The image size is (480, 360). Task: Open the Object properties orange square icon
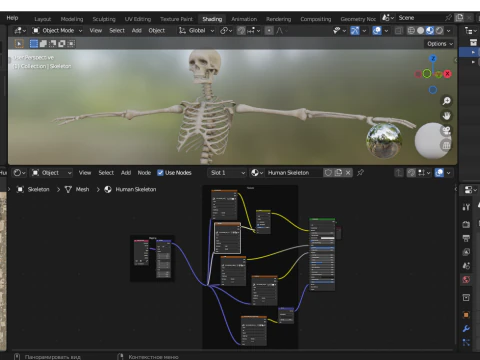466,315
